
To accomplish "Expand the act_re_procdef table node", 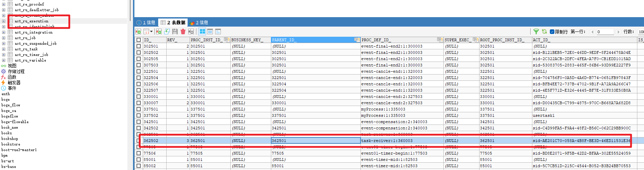I will pyautogui.click(x=3, y=4).
